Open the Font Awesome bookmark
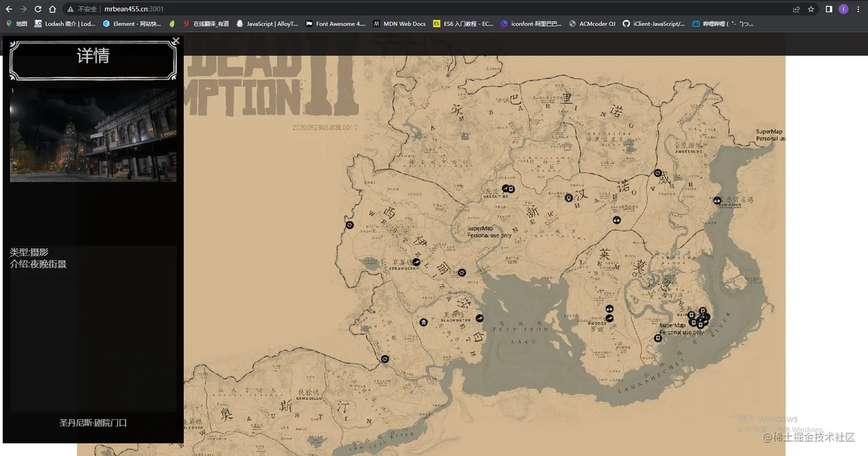The image size is (868, 456). (336, 24)
